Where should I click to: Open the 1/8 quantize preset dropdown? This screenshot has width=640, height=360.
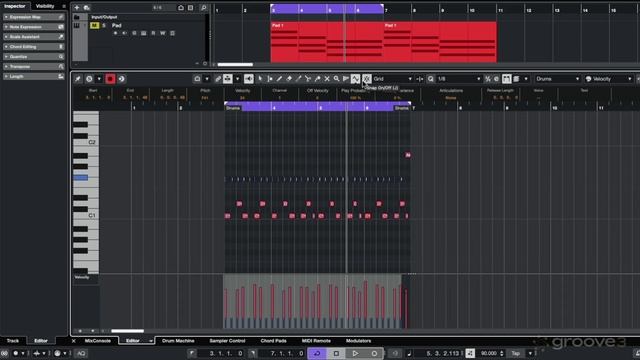[459, 79]
